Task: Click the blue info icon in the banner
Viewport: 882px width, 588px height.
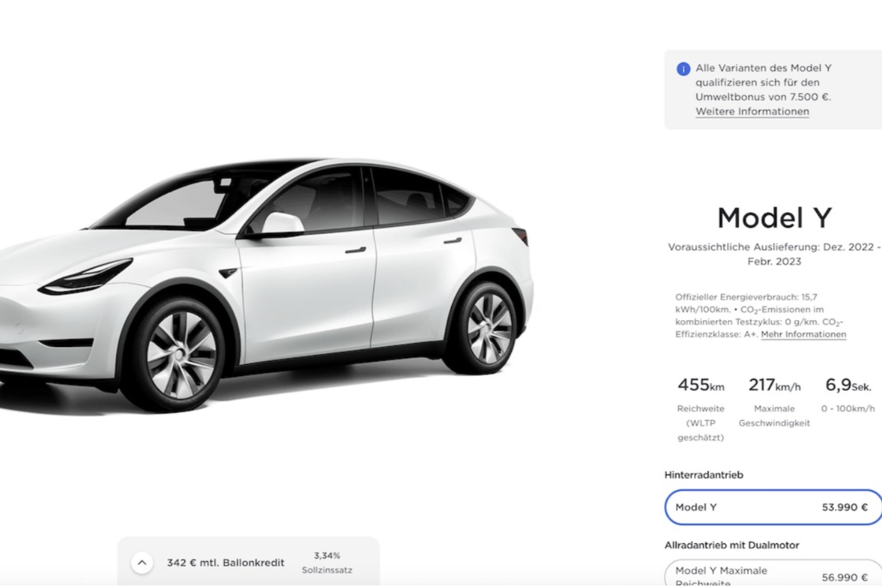Action: click(x=683, y=69)
